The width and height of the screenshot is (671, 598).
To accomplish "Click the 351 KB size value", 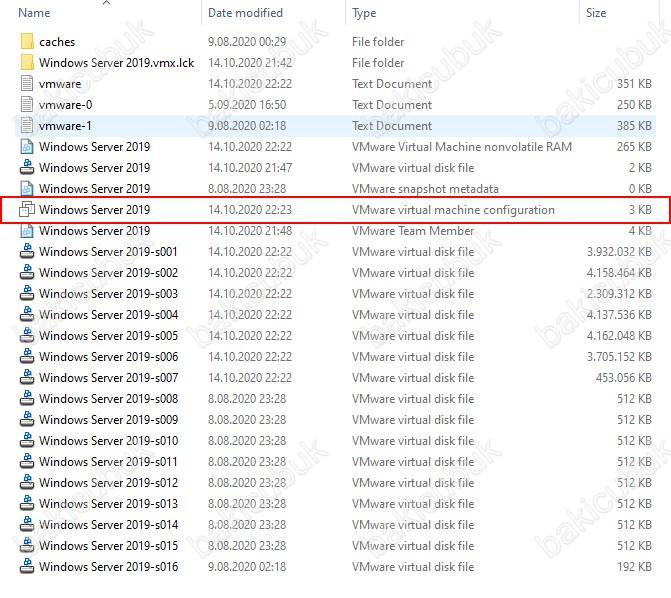I will 635,84.
